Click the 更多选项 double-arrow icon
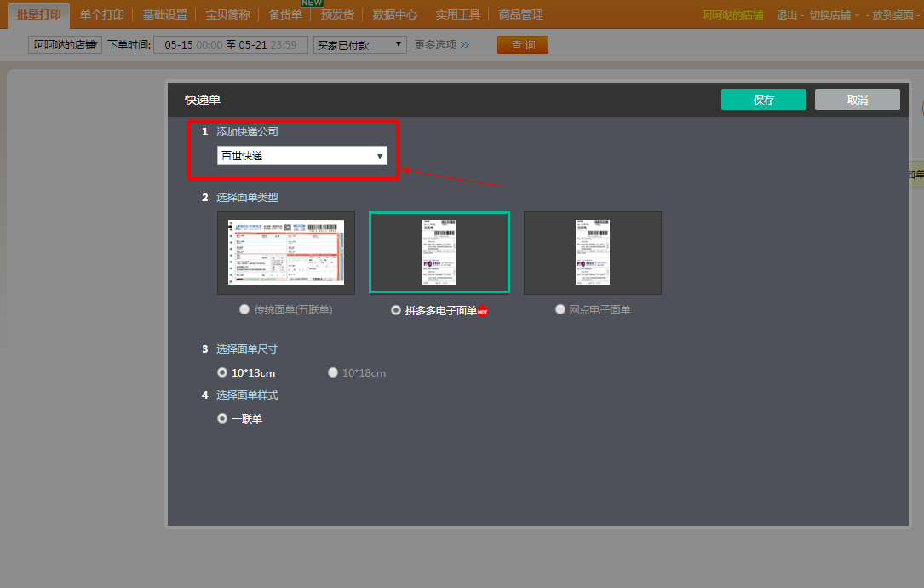This screenshot has height=588, width=924. pos(465,45)
